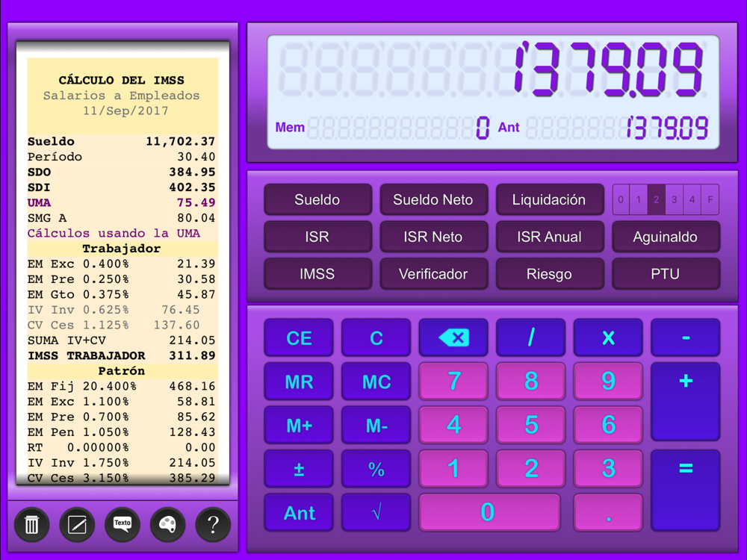
Task: Tap the multiply x key
Action: pyautogui.click(x=608, y=337)
